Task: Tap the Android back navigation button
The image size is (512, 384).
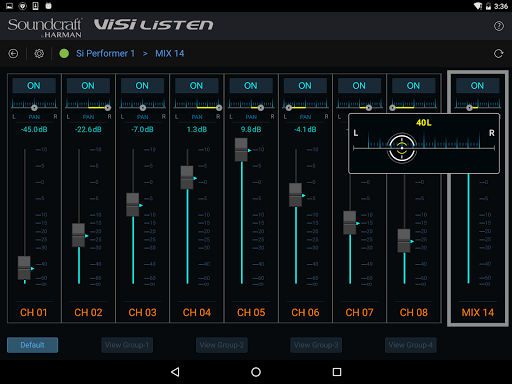Action: (175, 372)
